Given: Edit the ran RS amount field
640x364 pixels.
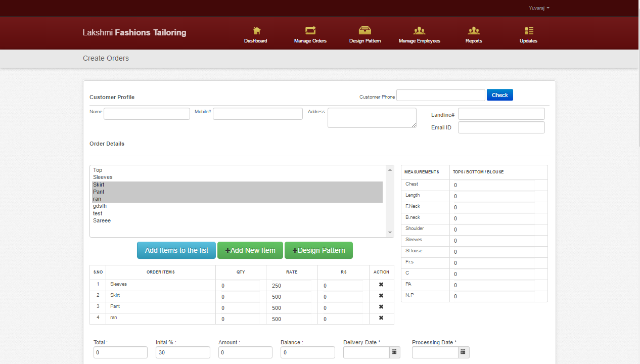Looking at the screenshot, I should click(x=343, y=319).
